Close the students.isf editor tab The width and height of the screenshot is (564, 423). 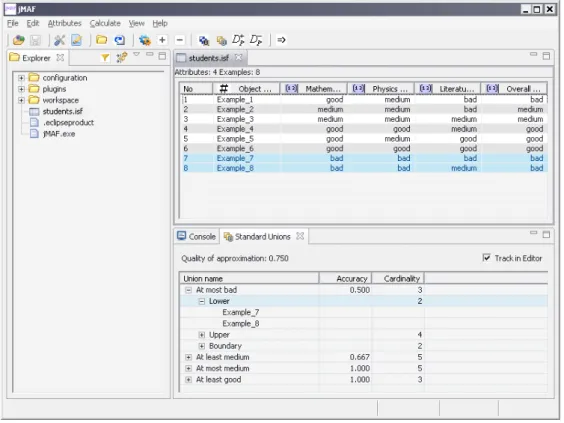point(238,58)
